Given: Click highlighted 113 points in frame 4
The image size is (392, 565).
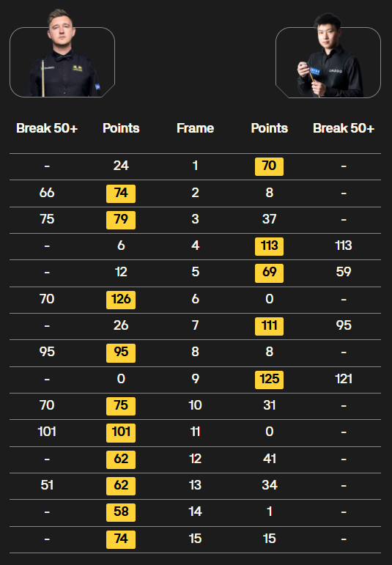Looking at the screenshot, I should click(269, 246).
